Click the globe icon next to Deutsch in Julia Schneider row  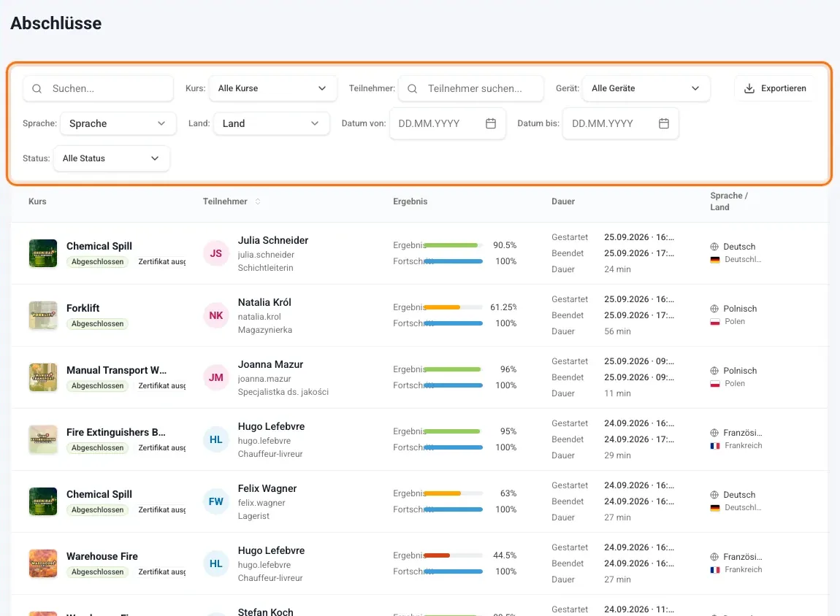pyautogui.click(x=714, y=247)
